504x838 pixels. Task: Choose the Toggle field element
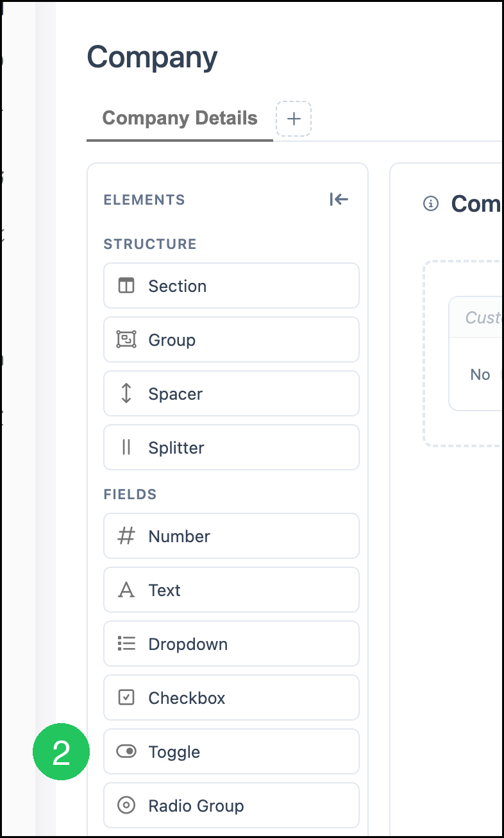pos(231,751)
